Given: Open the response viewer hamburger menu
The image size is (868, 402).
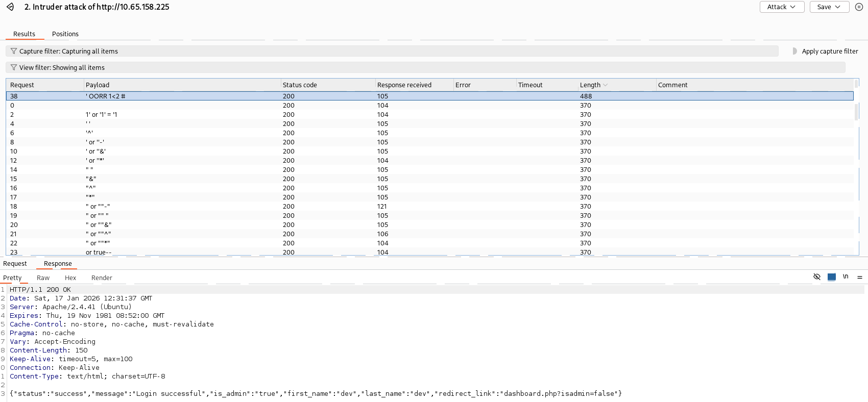Looking at the screenshot, I should pos(860,277).
